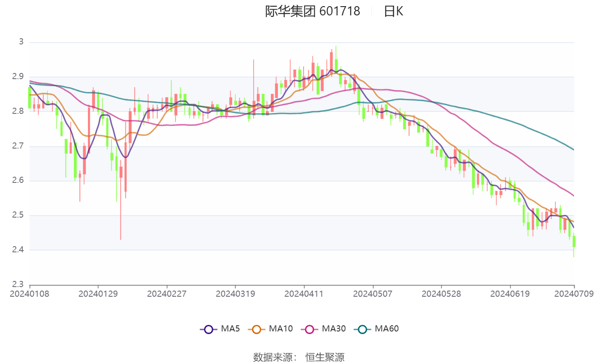598x364 pixels.
Task: Click the x-axis date 20240507
Action: pos(373,294)
